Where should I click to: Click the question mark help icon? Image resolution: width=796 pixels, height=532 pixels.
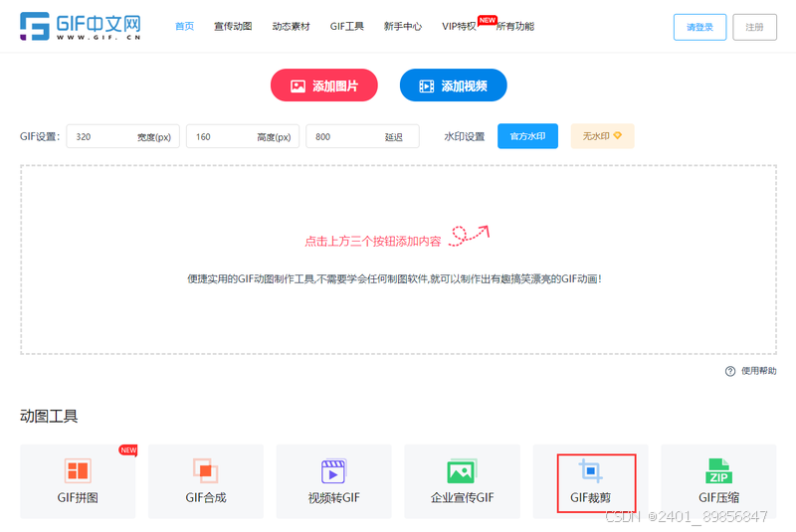pos(730,371)
